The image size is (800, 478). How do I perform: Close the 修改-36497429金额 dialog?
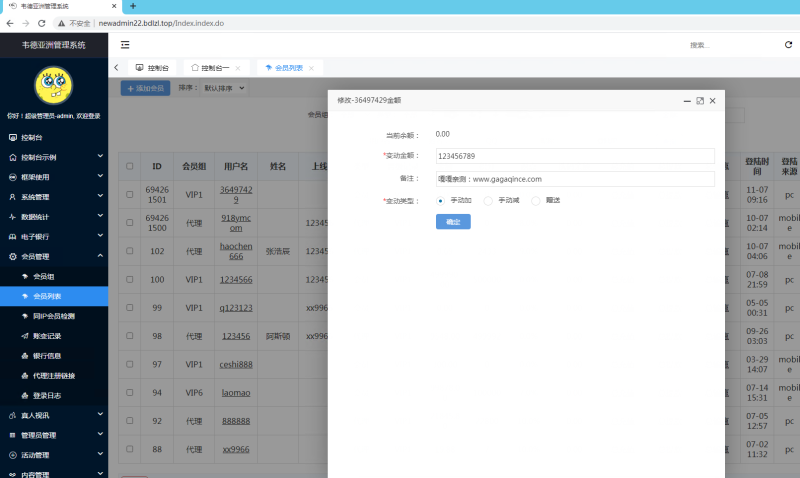coord(713,101)
